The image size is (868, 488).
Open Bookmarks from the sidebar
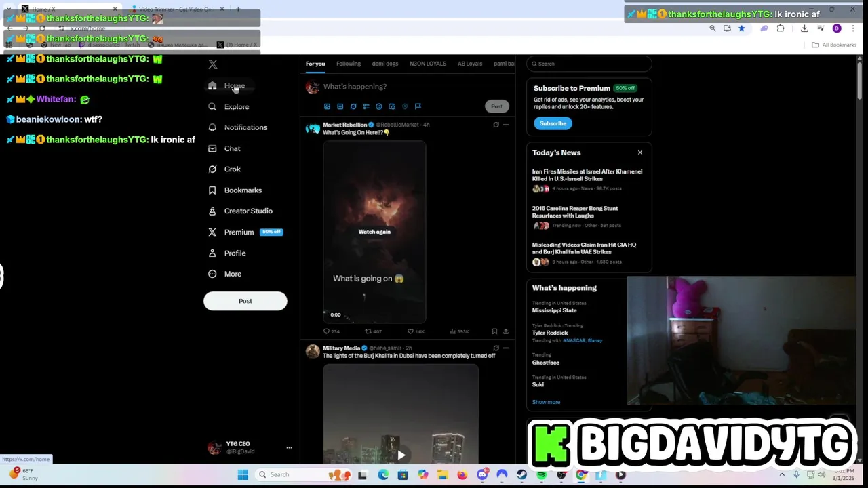coord(235,190)
